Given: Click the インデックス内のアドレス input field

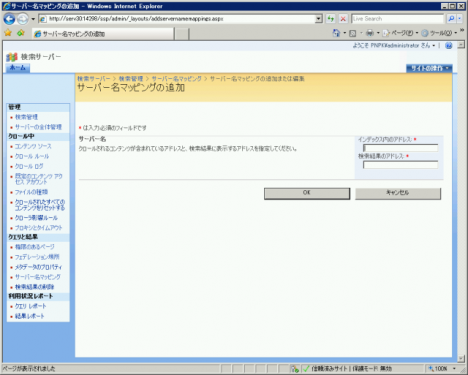Looking at the screenshot, I should (x=400, y=148).
